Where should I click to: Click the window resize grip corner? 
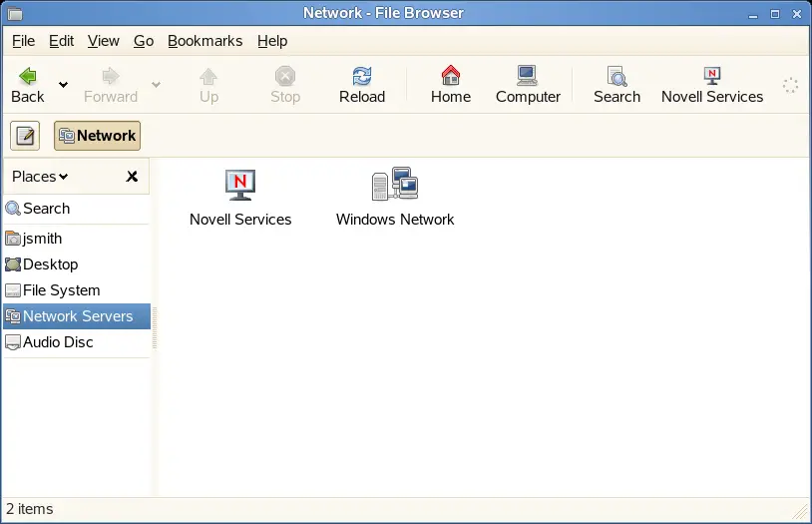pos(800,511)
